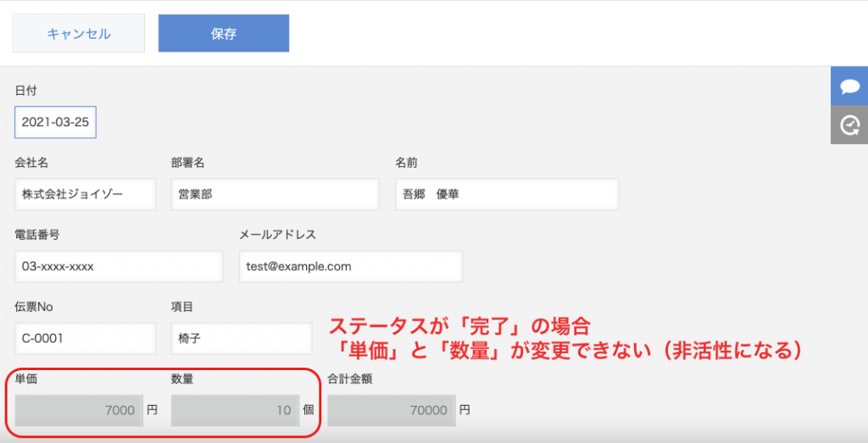Click the 日付 label
Screen dimensions: 868x443
25,91
